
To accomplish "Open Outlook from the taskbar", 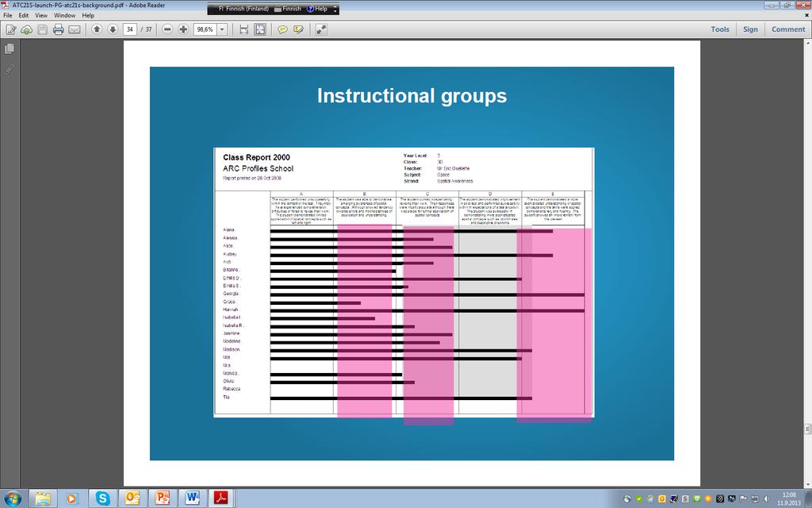I will [132, 498].
